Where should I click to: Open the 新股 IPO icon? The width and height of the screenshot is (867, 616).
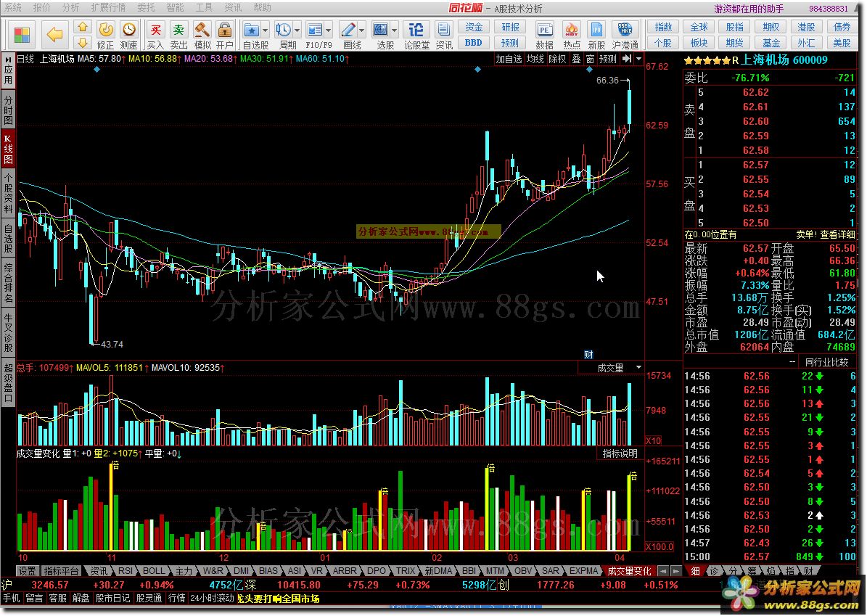[x=596, y=35]
